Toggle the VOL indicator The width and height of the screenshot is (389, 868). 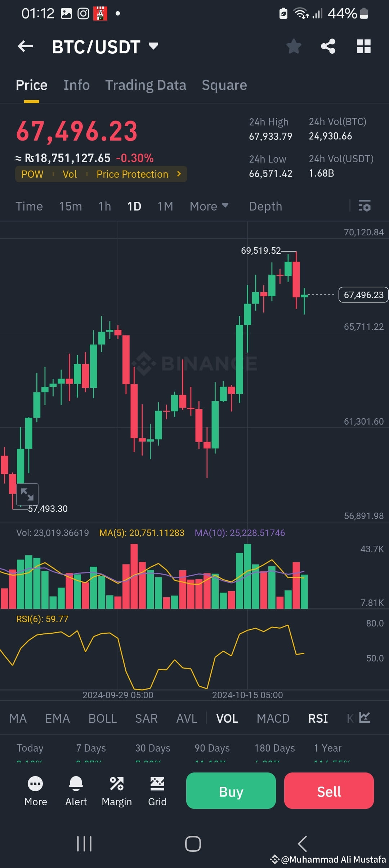point(227,718)
